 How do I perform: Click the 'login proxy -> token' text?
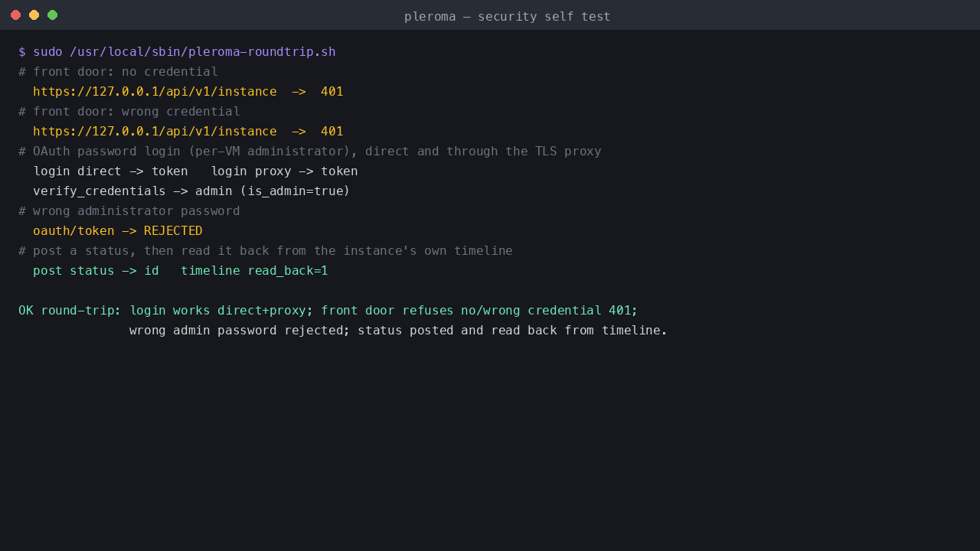[284, 171]
